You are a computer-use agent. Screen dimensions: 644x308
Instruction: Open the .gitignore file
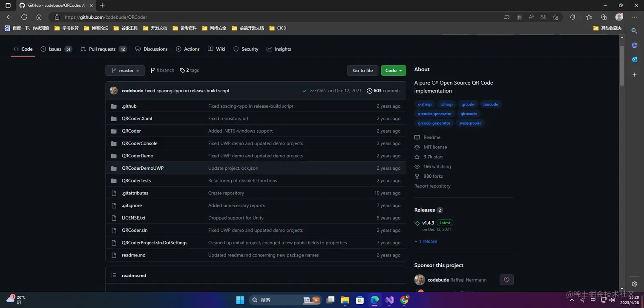132,205
